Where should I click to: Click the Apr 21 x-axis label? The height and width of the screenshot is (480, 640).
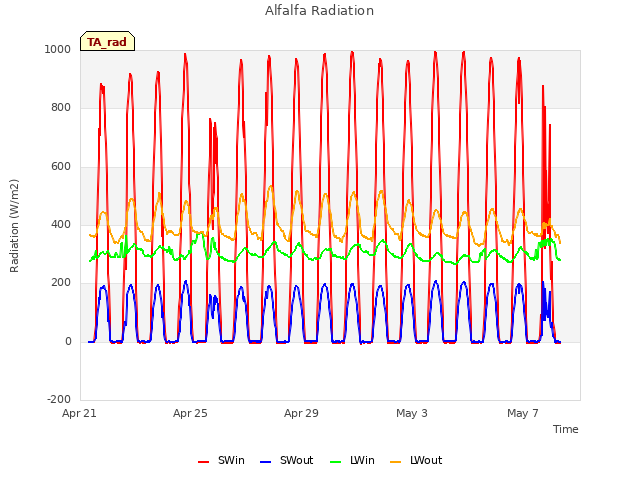click(x=79, y=413)
